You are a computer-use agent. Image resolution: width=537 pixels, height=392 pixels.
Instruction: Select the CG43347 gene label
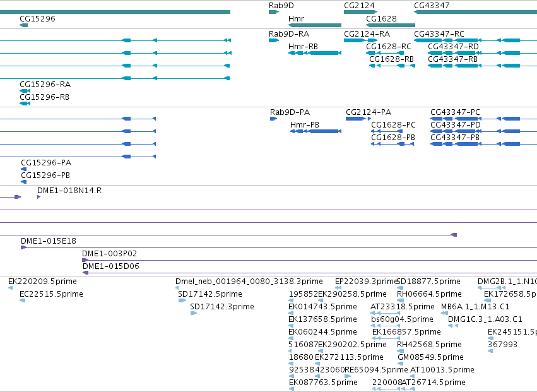click(432, 6)
